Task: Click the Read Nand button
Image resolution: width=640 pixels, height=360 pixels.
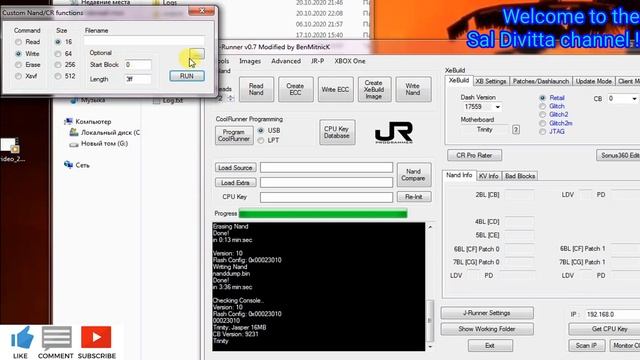Action: (256, 89)
